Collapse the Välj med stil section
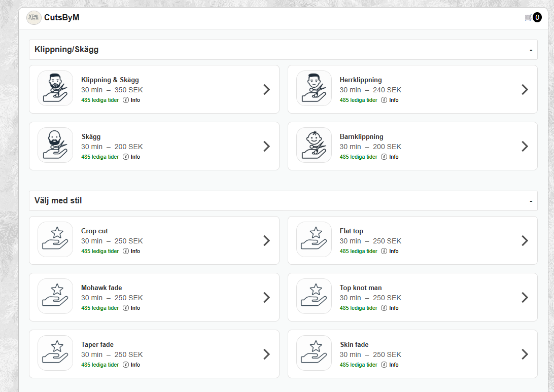Screen dimensions: 554x392 [531, 201]
